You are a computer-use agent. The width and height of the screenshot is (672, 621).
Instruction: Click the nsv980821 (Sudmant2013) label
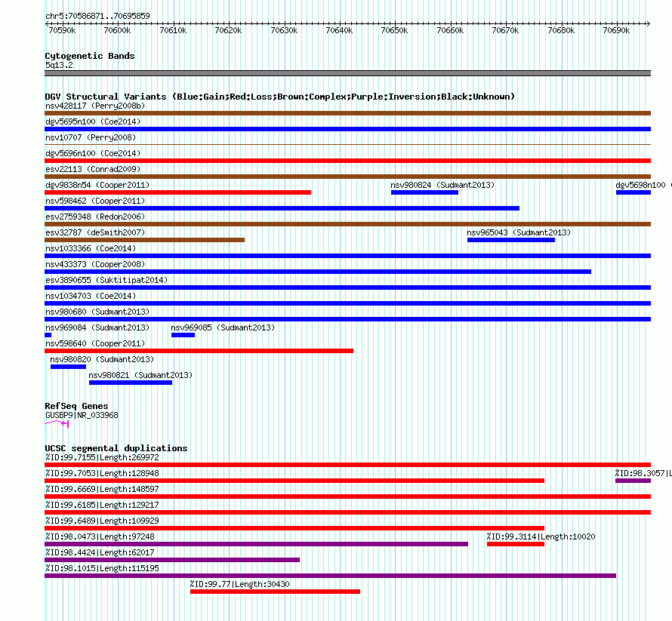coord(140,375)
